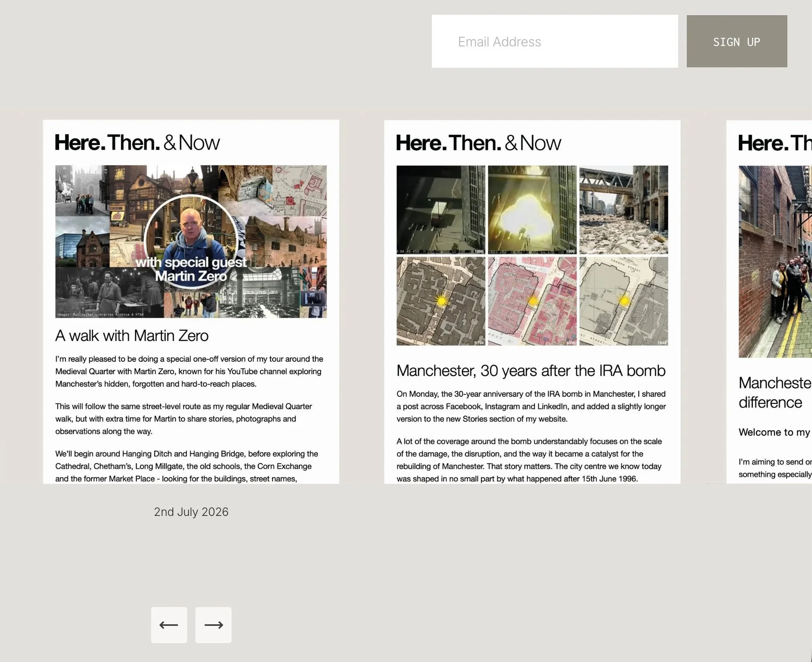Image resolution: width=812 pixels, height=662 pixels.
Task: Click paragraph starting 'On Monday, the 30-year anniversary'
Action: click(531, 406)
